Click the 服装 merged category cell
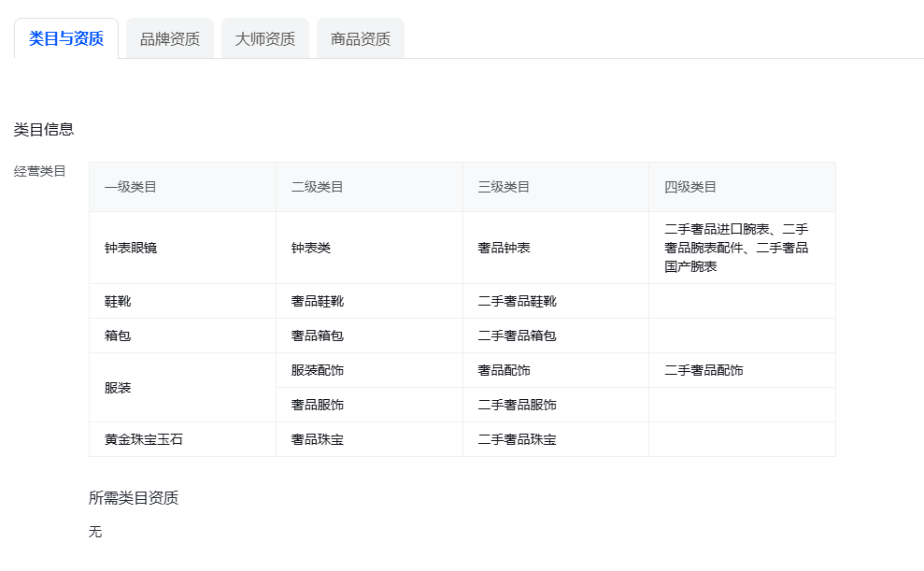The image size is (924, 571). pyautogui.click(x=182, y=387)
